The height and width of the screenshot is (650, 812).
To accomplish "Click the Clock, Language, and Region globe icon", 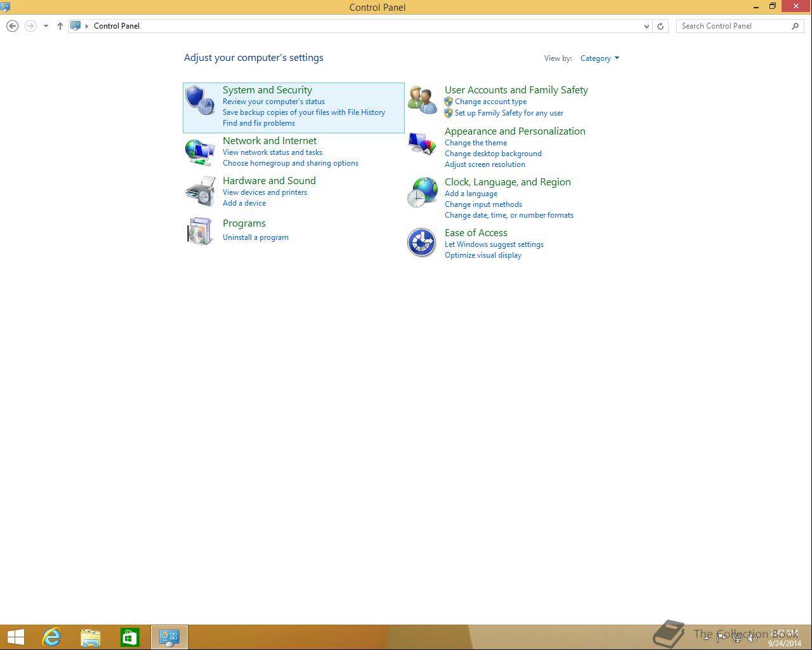I will coord(422,192).
